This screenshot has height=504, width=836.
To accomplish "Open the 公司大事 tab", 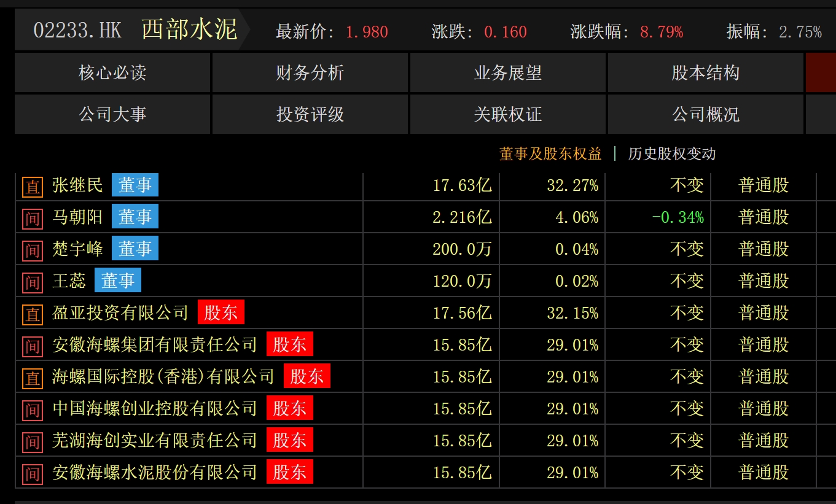I will tap(112, 114).
